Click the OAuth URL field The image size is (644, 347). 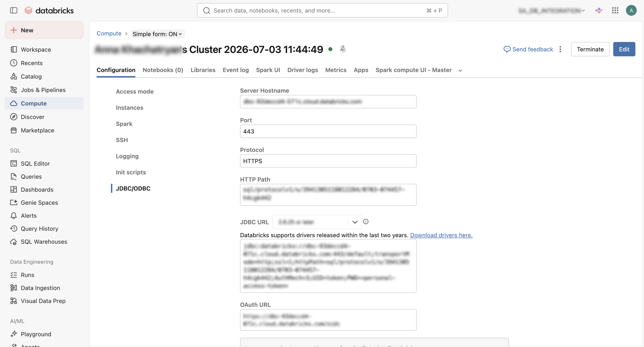[x=328, y=320]
